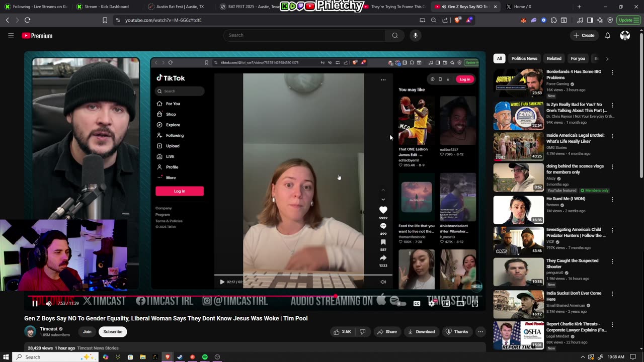Start voice search with microphone icon
Screen dimensions: 644x362
click(415, 35)
